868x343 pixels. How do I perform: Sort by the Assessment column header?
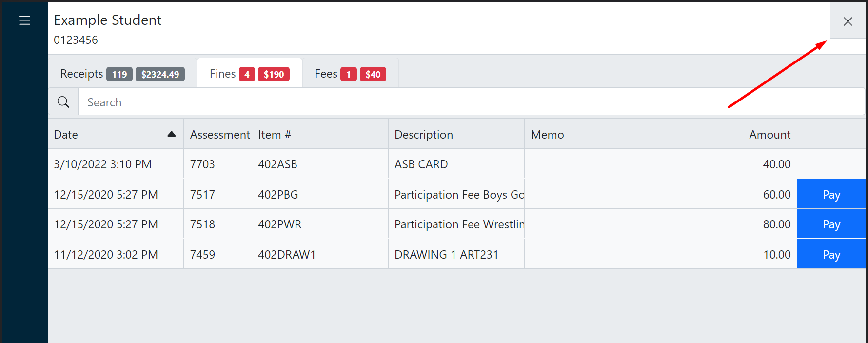pos(217,134)
